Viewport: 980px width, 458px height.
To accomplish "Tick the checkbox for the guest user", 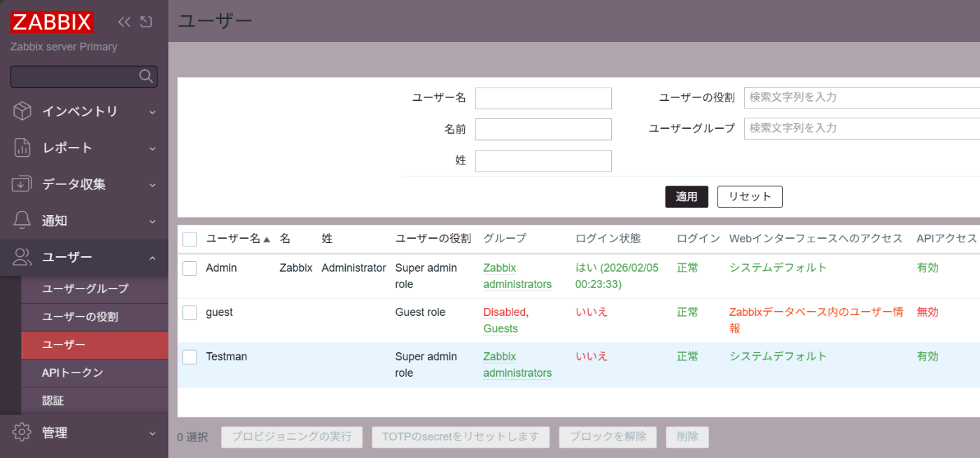I will [x=190, y=313].
